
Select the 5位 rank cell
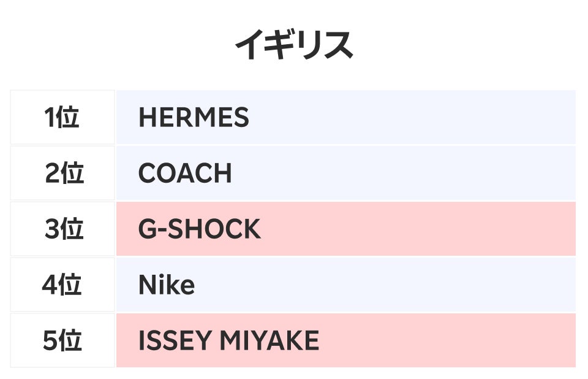(x=62, y=341)
